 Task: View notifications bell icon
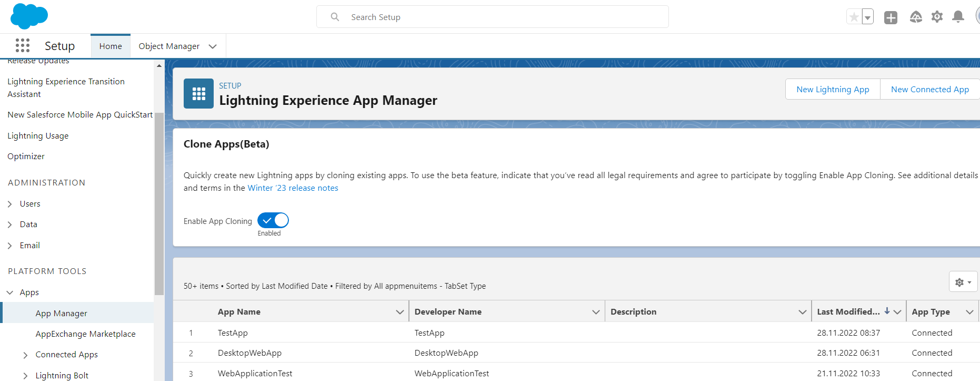(958, 17)
